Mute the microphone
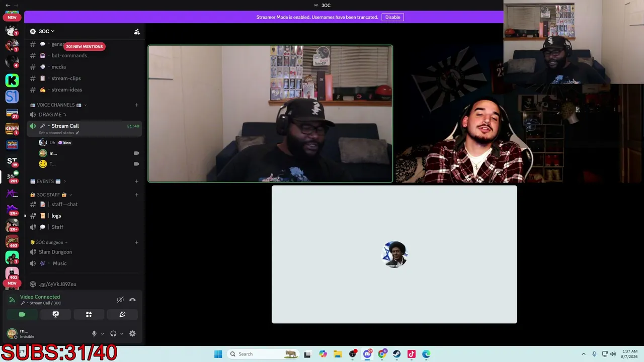Screen dimensions: 644x362 click(94, 333)
